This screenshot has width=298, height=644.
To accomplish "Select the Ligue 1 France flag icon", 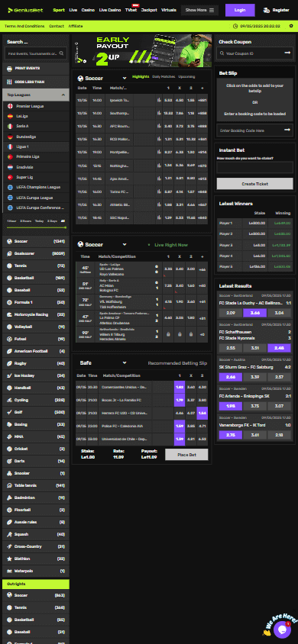I will [10, 147].
